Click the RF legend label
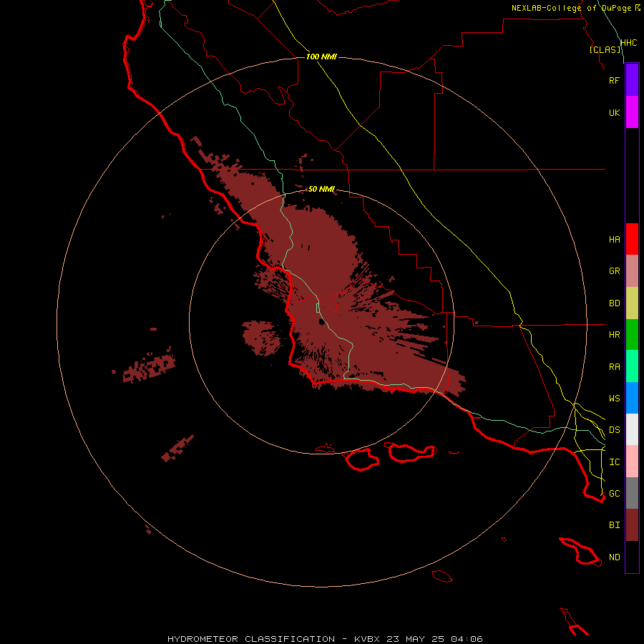This screenshot has height=644, width=644. coord(614,80)
